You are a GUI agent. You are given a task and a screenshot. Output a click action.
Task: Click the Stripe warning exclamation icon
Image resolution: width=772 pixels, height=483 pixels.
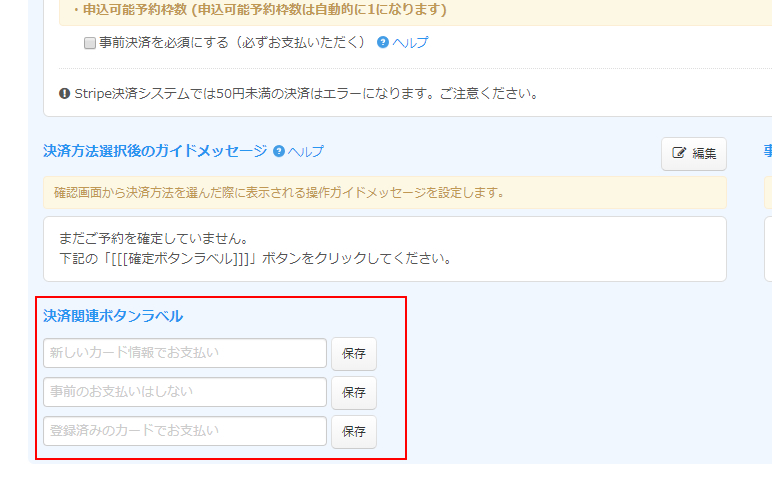[x=65, y=94]
